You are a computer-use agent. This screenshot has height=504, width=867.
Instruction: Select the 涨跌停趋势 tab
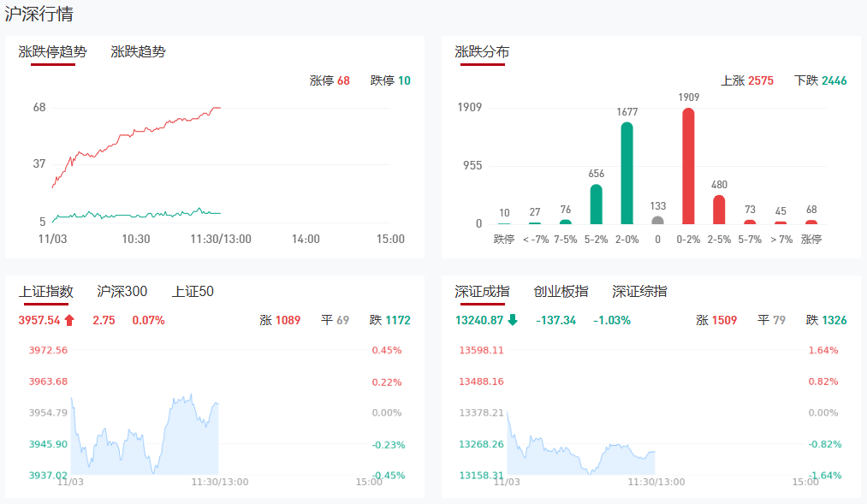(x=53, y=52)
